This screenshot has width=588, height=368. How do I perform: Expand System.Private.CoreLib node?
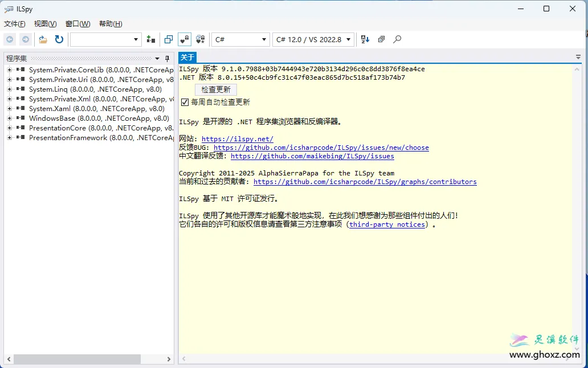coord(9,69)
